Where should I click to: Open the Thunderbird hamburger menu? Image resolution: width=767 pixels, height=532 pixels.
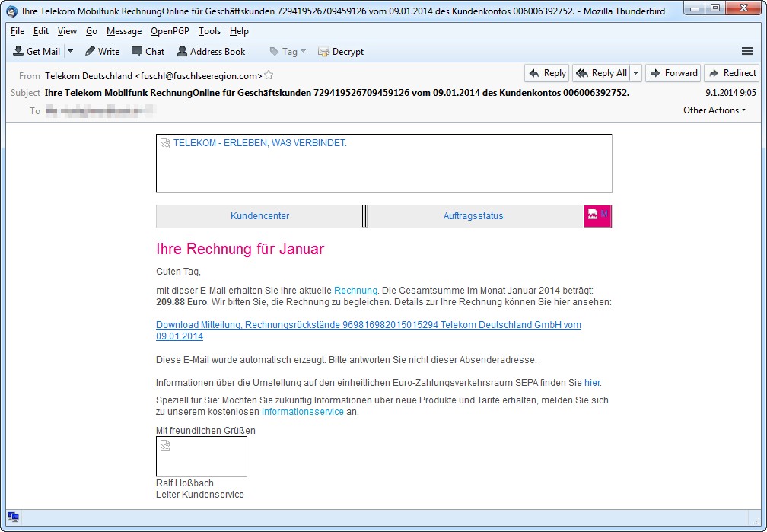pyautogui.click(x=747, y=52)
